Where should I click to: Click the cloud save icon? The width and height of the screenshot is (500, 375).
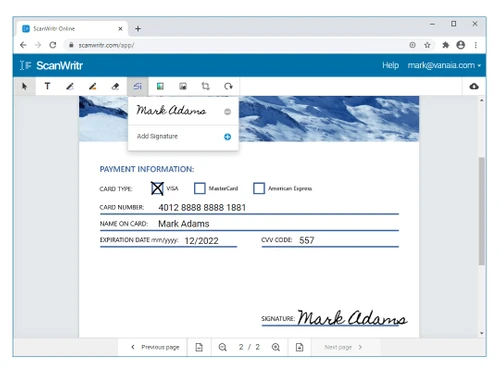[x=474, y=87]
